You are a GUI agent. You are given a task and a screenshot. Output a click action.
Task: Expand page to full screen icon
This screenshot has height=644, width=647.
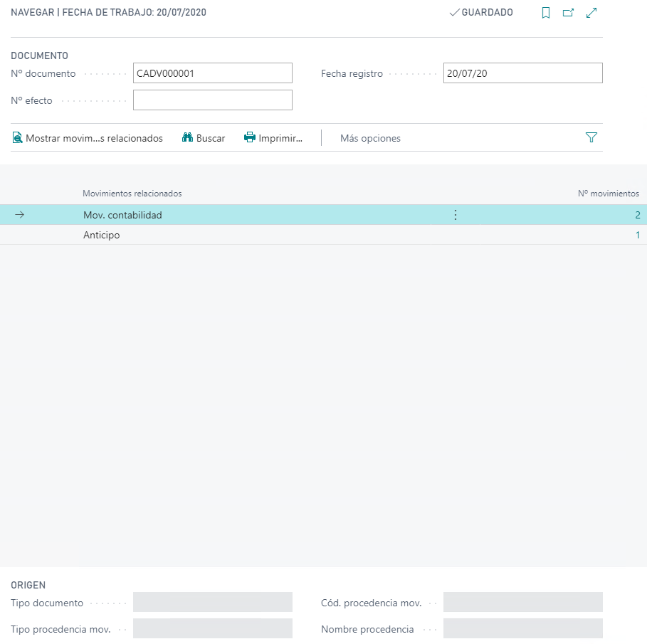(591, 13)
